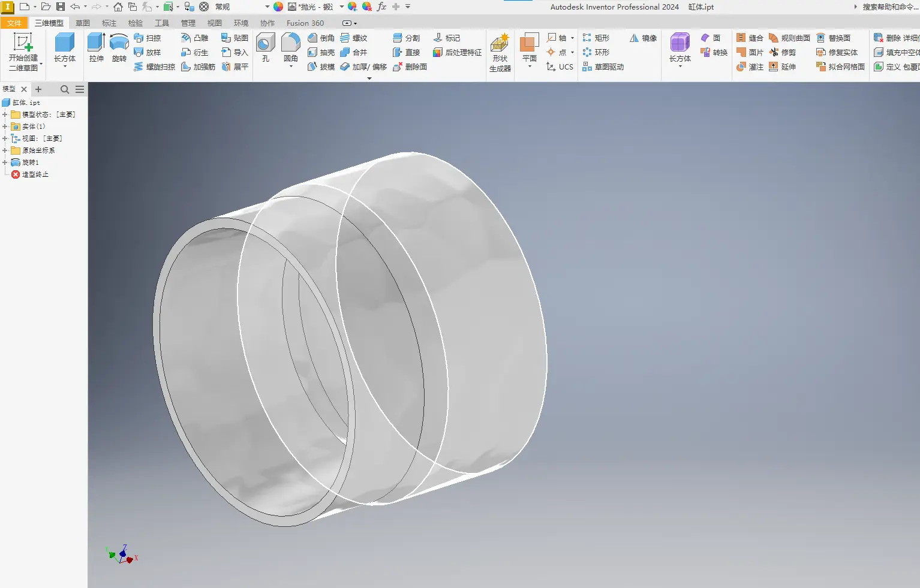Select the Thicken/Offset (加厚/偏移) tool
Screen dimensions: 920x588
(363, 67)
